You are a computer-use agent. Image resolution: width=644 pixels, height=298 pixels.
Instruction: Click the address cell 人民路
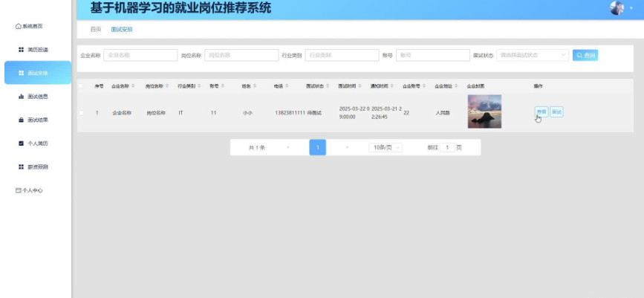click(x=443, y=113)
